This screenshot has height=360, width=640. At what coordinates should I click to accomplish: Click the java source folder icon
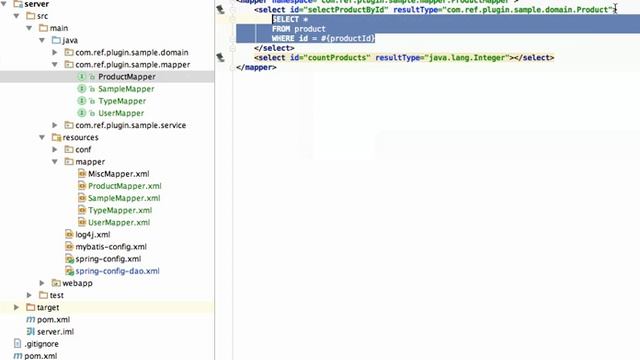56,40
